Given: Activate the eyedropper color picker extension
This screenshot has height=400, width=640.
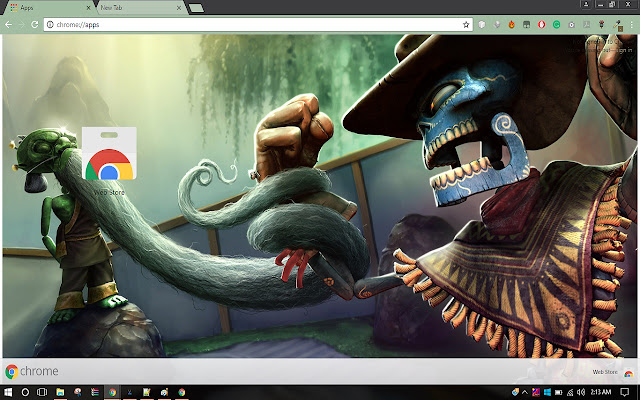Looking at the screenshot, I should point(617,25).
